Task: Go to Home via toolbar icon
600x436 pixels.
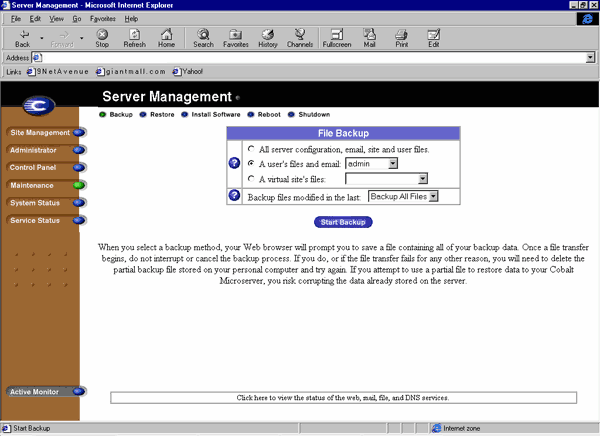Action: 166,38
